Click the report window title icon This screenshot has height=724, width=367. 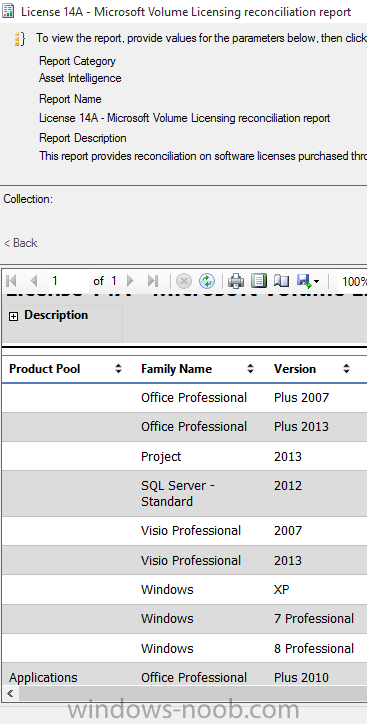coord(8,11)
